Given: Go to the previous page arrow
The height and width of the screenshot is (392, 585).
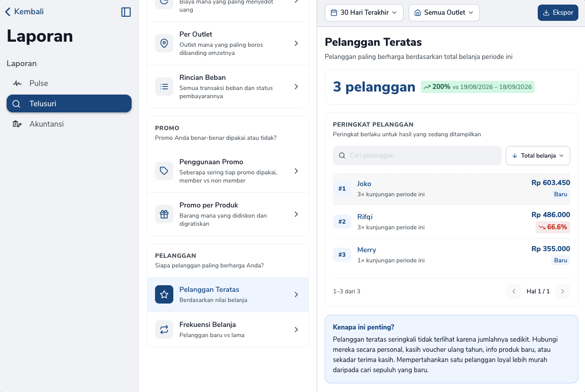Looking at the screenshot, I should click(x=514, y=291).
